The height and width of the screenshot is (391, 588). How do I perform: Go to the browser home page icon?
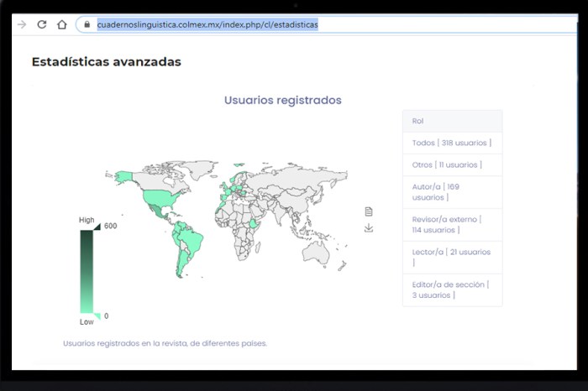click(x=61, y=24)
